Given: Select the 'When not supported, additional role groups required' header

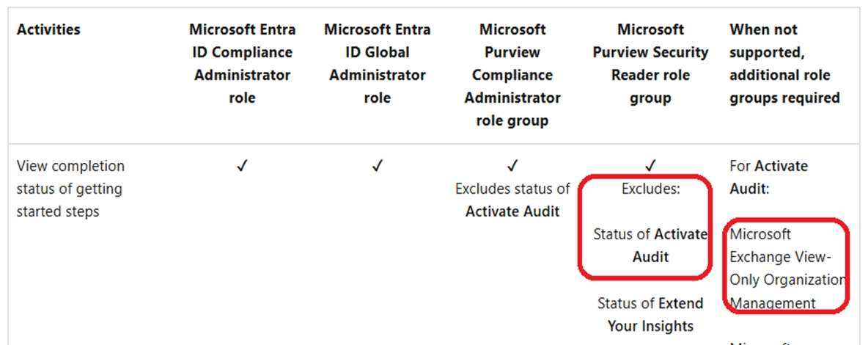Looking at the screenshot, I should [x=784, y=64].
